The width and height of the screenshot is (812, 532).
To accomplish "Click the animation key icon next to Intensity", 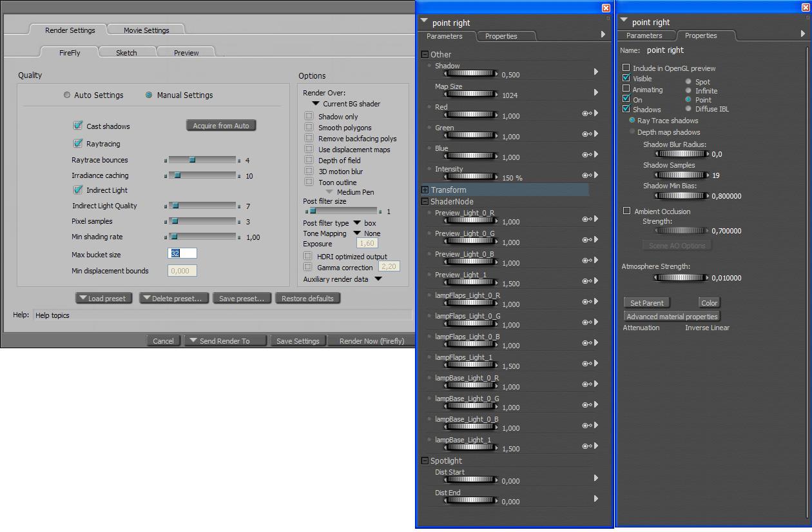I will (x=586, y=175).
